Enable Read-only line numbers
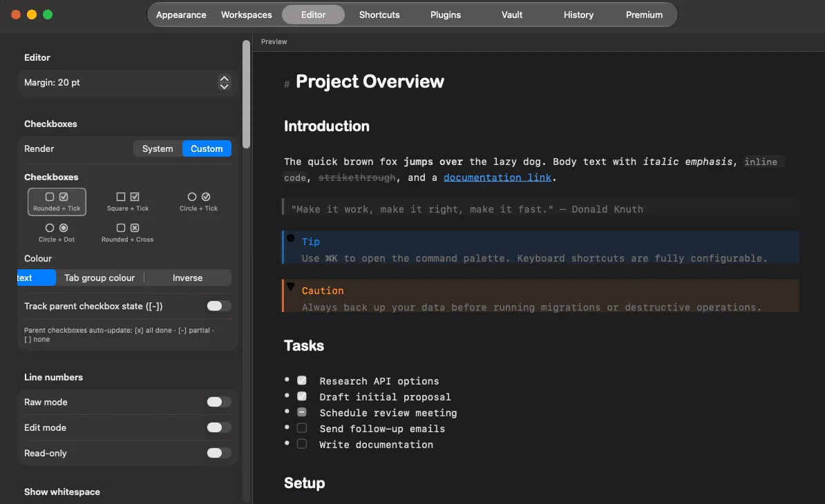The image size is (825, 504). [219, 453]
